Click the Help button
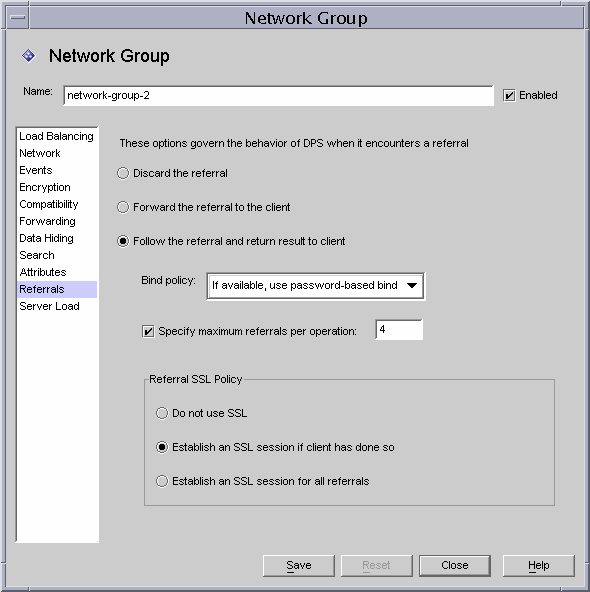Screen dimensions: 590x592 point(539,566)
